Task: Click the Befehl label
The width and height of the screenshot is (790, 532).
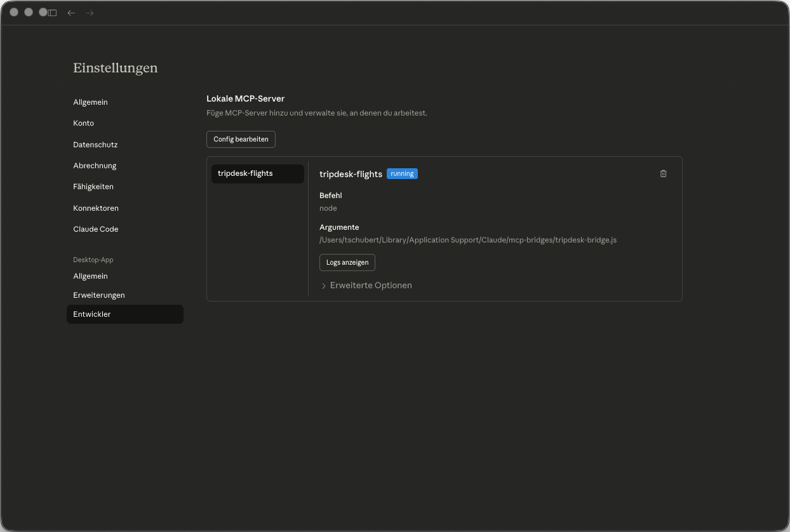Action: click(x=331, y=196)
